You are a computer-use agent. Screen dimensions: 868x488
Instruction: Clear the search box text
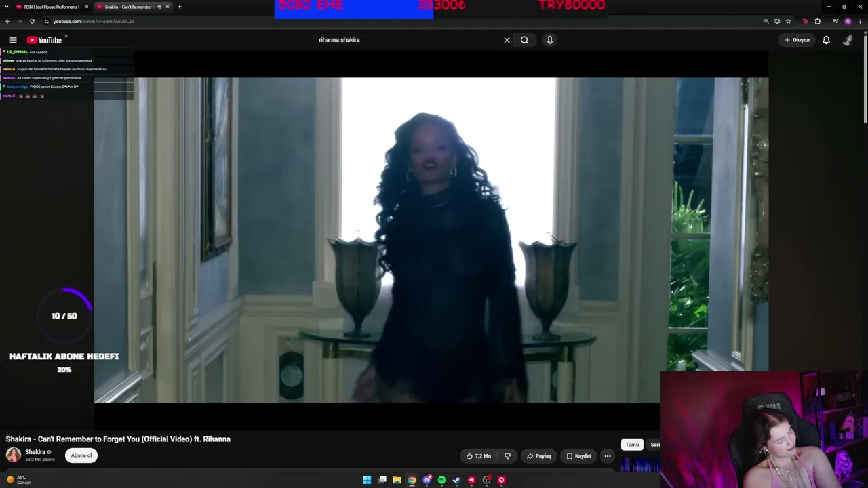(x=507, y=40)
